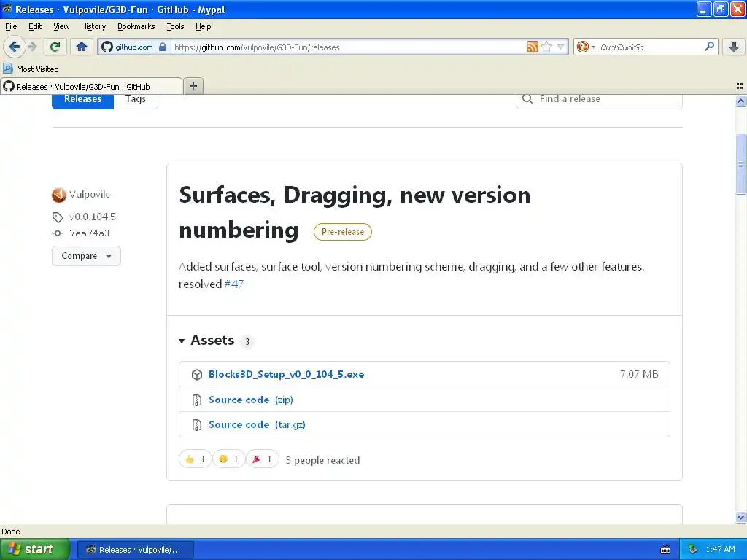Toggle the party popper reaction

coord(262,459)
